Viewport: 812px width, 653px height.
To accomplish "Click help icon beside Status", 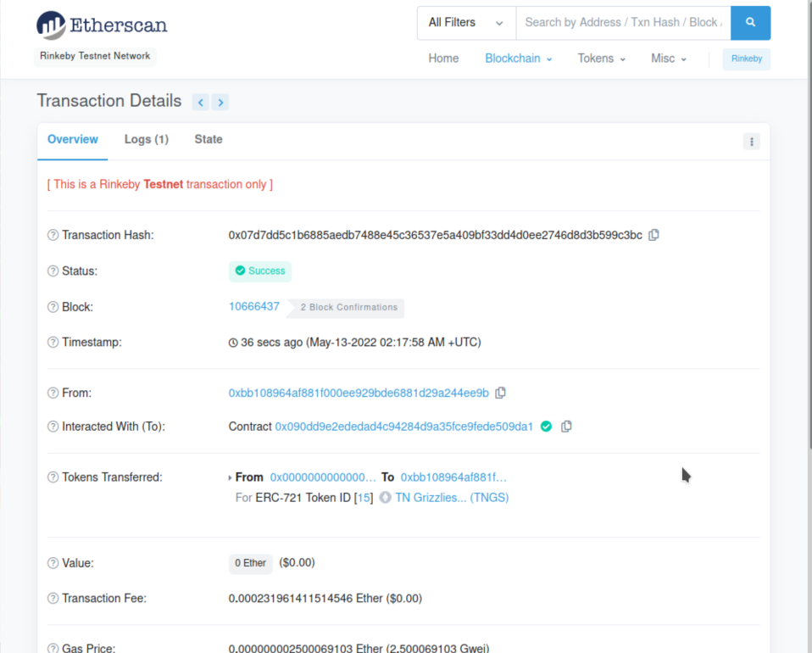I will (x=53, y=271).
